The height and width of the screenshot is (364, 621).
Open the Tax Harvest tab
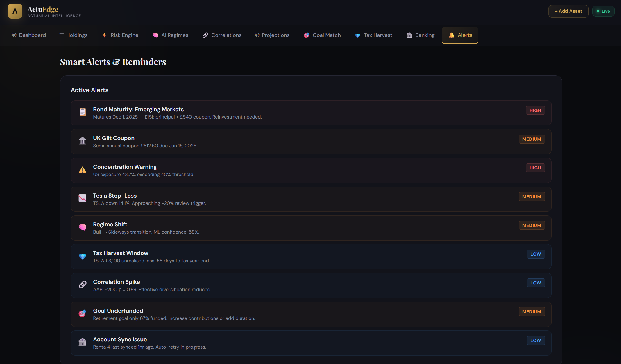[373, 35]
